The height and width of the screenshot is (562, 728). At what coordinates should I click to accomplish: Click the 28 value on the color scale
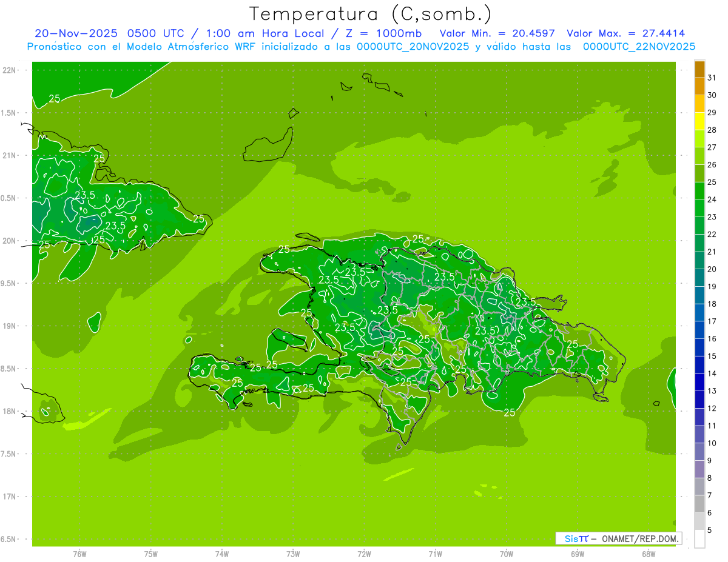(x=712, y=130)
